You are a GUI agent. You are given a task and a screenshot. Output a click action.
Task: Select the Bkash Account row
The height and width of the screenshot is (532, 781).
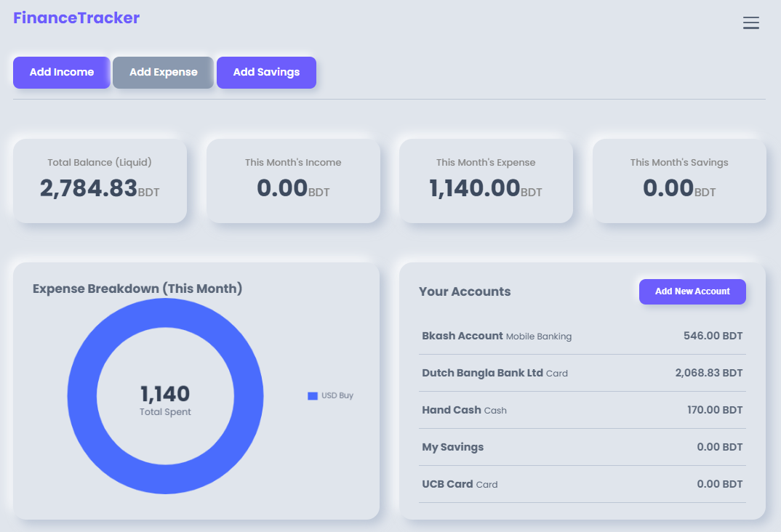[x=582, y=336]
